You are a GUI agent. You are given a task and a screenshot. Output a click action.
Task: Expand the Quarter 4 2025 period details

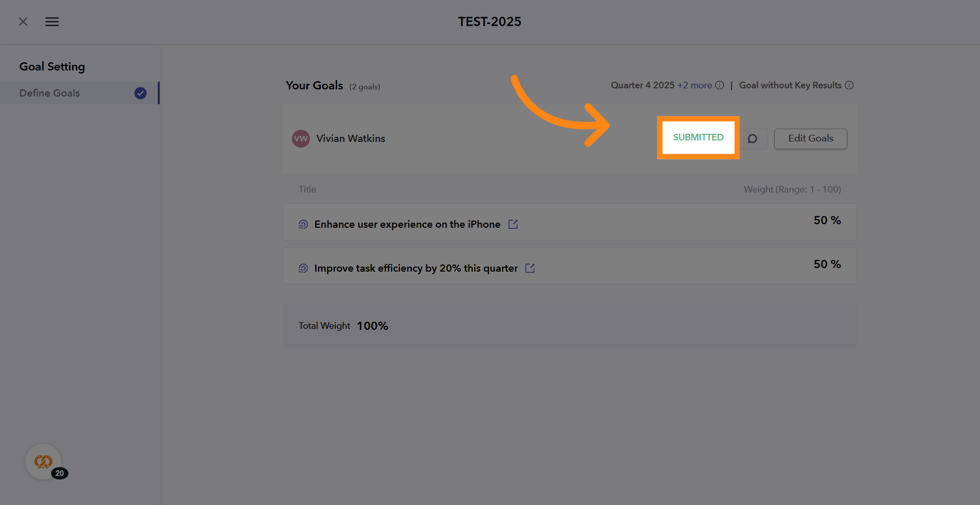point(642,85)
